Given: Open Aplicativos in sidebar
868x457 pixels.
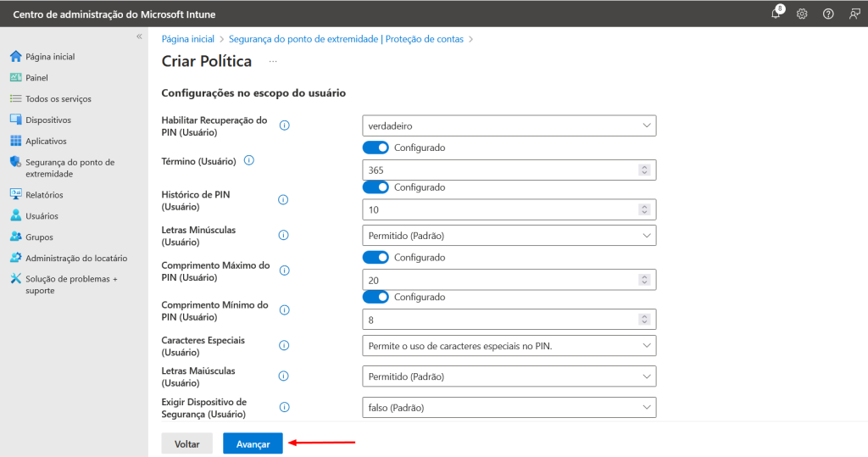Looking at the screenshot, I should (46, 141).
